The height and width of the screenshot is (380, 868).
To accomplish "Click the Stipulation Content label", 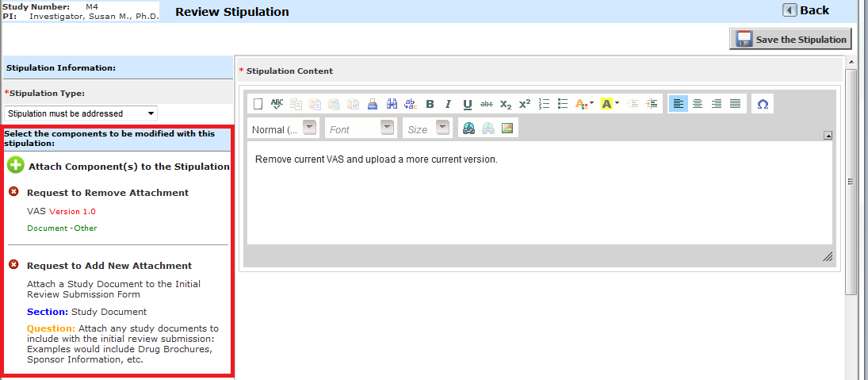I will click(x=289, y=71).
